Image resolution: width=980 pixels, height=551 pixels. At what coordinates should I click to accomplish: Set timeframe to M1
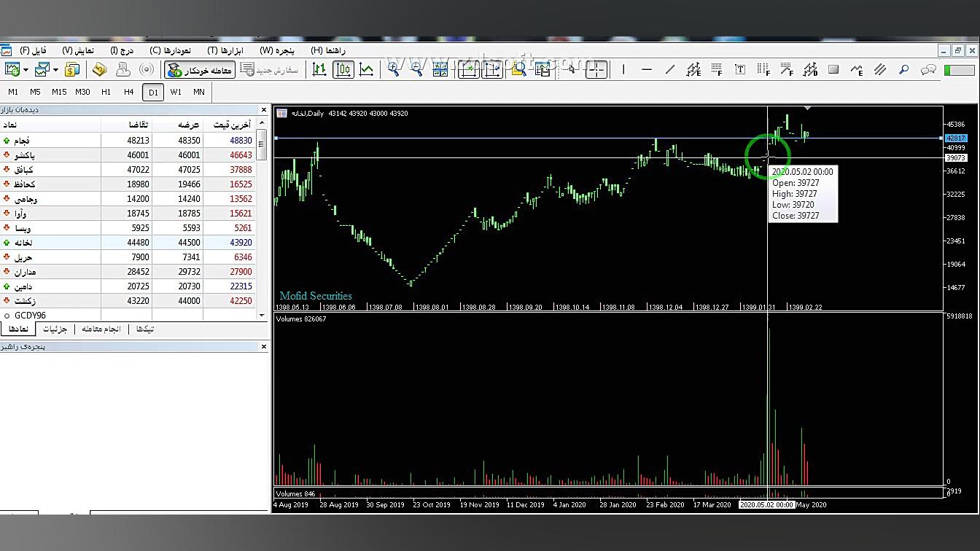13,92
